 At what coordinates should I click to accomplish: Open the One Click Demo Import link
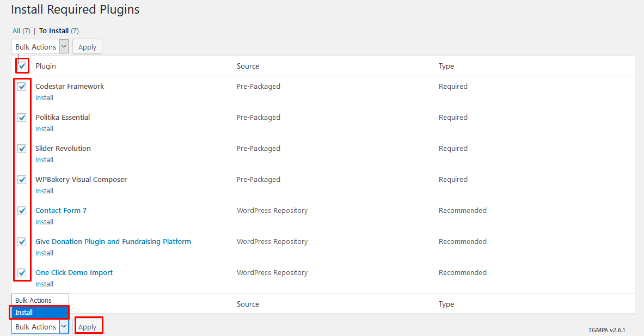74,272
